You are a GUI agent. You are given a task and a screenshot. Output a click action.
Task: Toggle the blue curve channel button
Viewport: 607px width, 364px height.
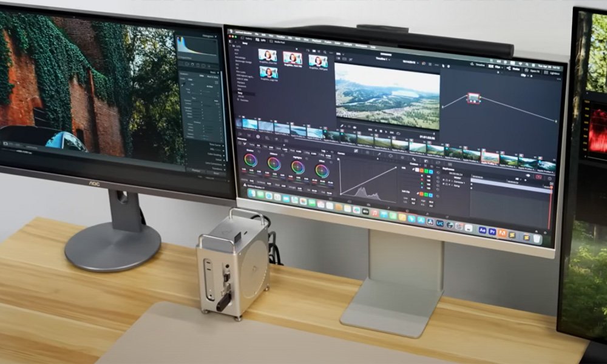coord(431,172)
